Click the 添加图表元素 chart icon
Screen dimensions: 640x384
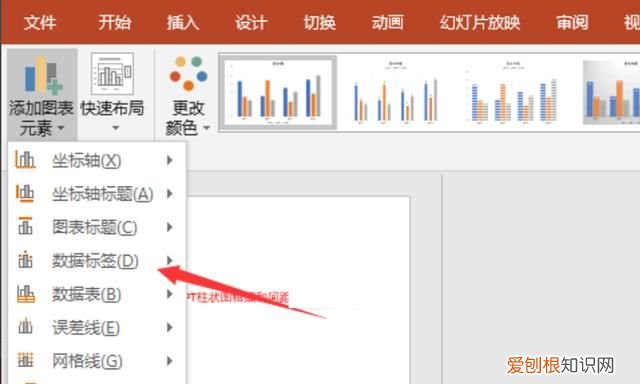point(43,75)
